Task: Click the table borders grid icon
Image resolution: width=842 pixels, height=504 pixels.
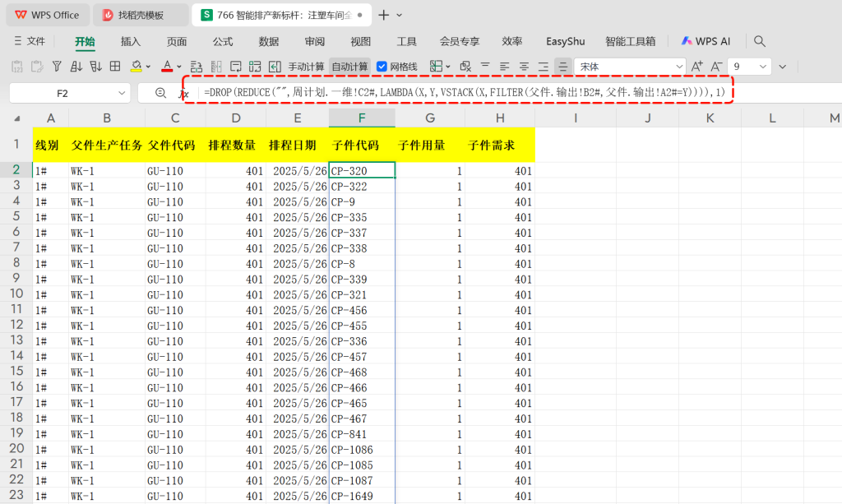Action: pyautogui.click(x=115, y=67)
